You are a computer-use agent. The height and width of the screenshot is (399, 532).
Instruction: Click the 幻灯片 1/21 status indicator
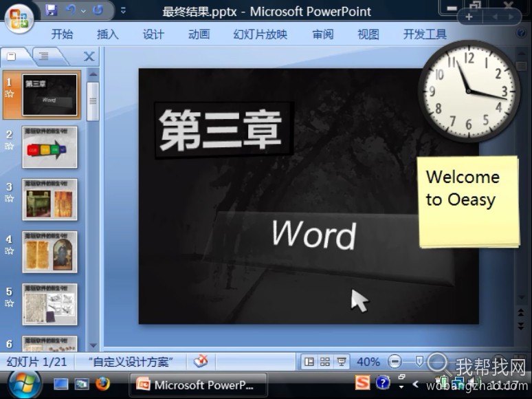36,362
